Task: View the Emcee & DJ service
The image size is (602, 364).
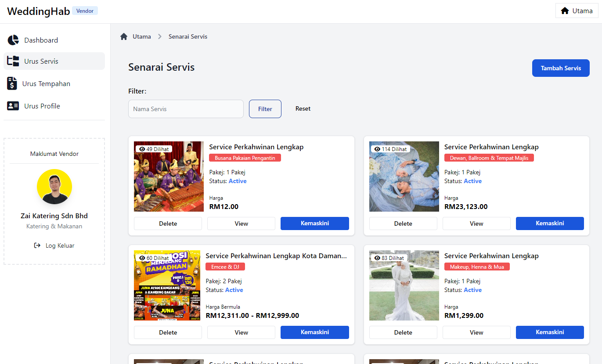Action: tap(241, 332)
